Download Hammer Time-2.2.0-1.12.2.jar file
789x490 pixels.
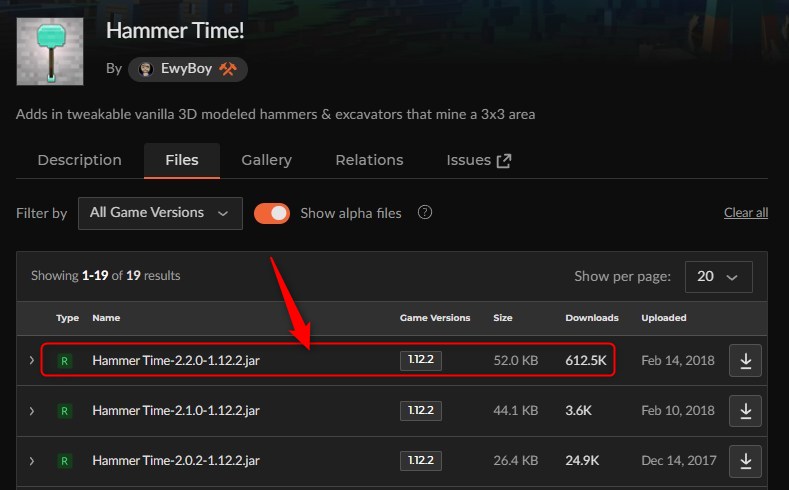(745, 361)
